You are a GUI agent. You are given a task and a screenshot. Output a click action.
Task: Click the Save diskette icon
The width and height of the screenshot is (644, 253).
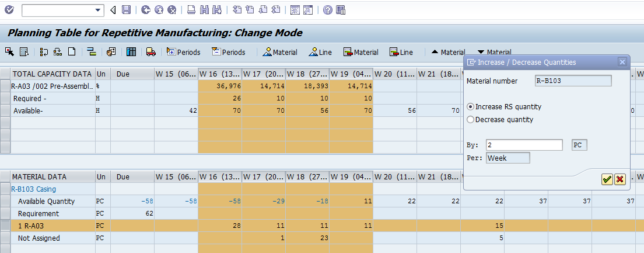coord(127,10)
